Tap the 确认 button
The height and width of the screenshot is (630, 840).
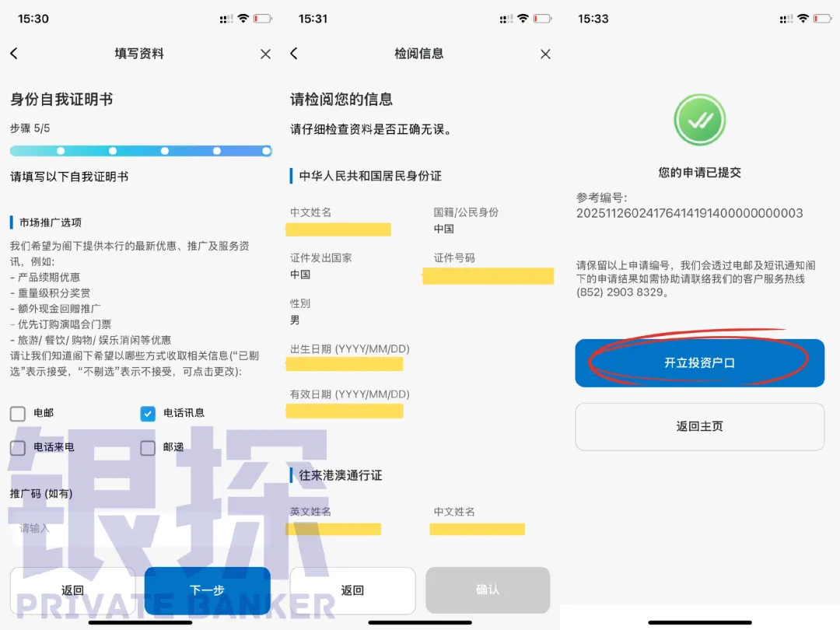pyautogui.click(x=488, y=590)
